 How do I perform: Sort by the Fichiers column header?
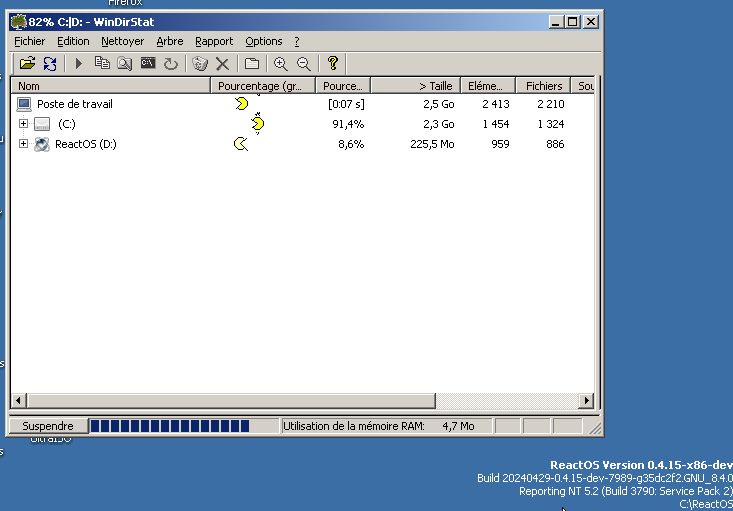(x=543, y=86)
